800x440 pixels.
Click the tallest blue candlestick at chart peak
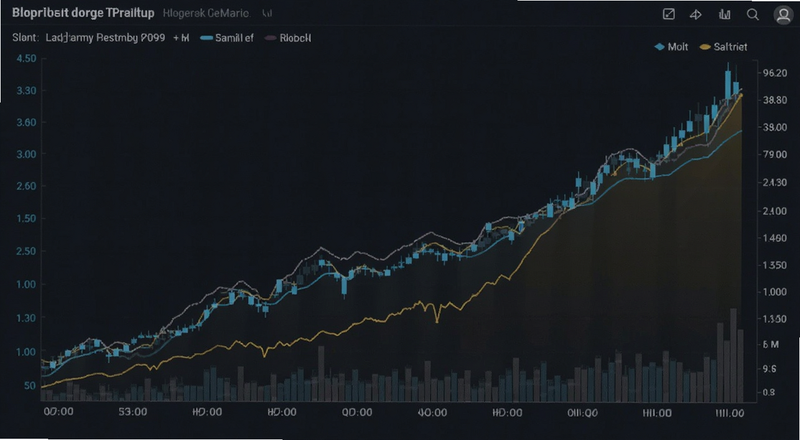[x=728, y=83]
